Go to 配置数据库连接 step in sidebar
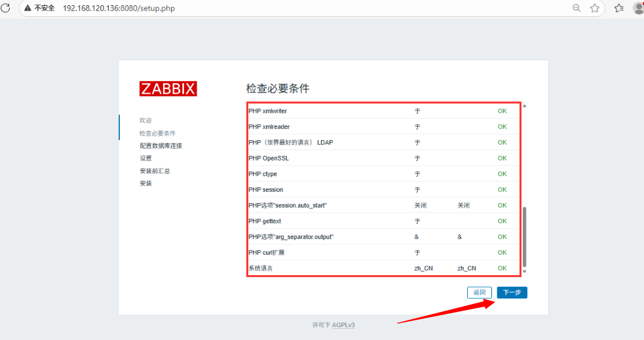Viewport: 644px width, 340px height. pyautogui.click(x=161, y=145)
